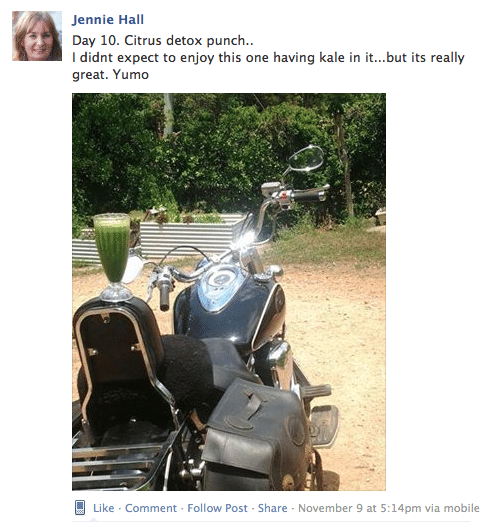Open Jennie Hall's profile picture
The width and height of the screenshot is (498, 522).
(37, 36)
